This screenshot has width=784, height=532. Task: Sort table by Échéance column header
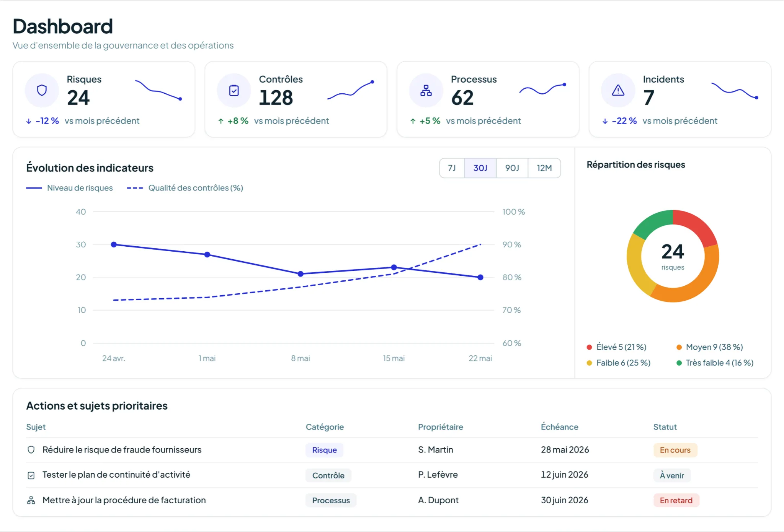559,427
